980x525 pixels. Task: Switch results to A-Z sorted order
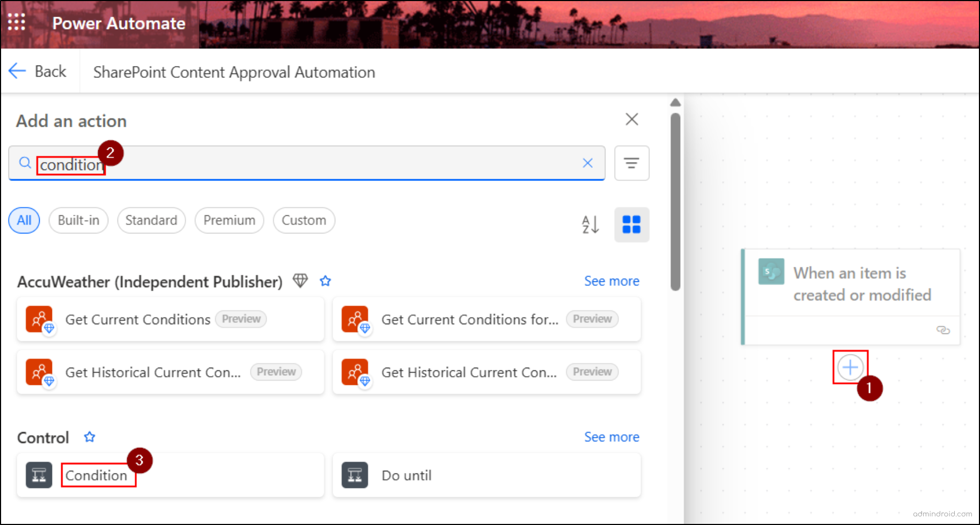[590, 225]
